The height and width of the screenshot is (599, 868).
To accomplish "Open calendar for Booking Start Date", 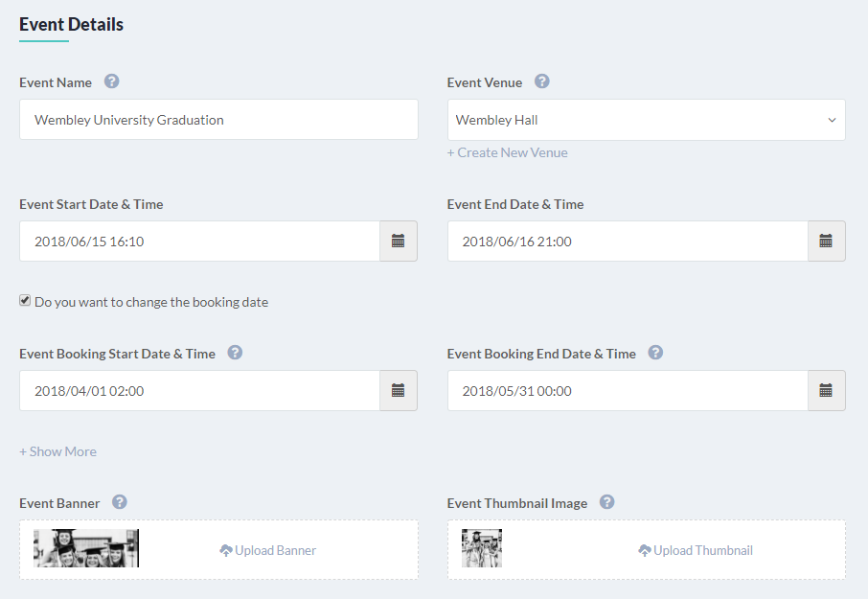I will tap(398, 390).
